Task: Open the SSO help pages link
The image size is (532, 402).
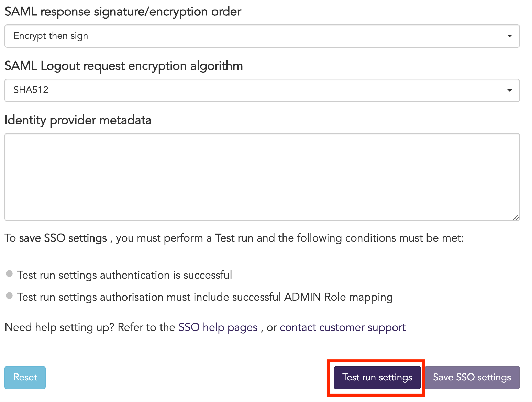Action: [218, 327]
